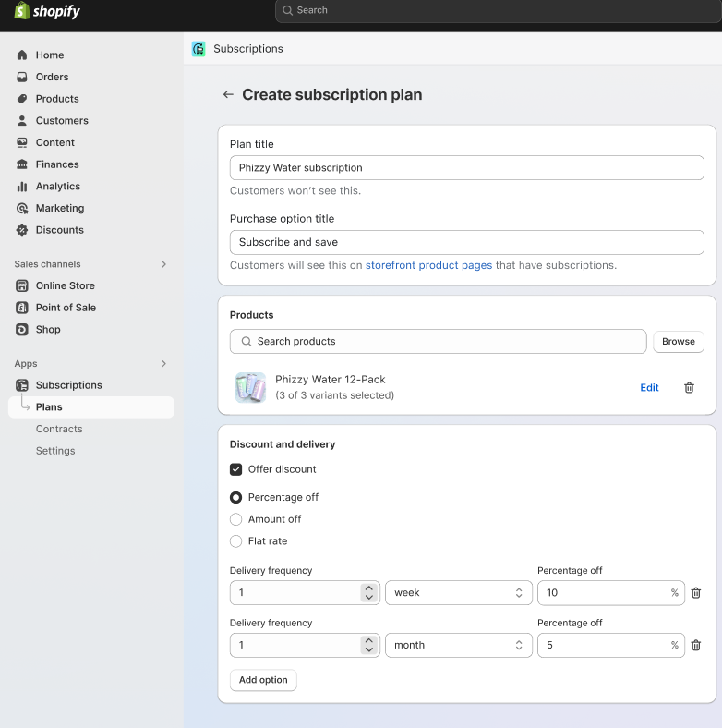
Task: Uncheck the Offer discount checkbox
Action: point(235,469)
